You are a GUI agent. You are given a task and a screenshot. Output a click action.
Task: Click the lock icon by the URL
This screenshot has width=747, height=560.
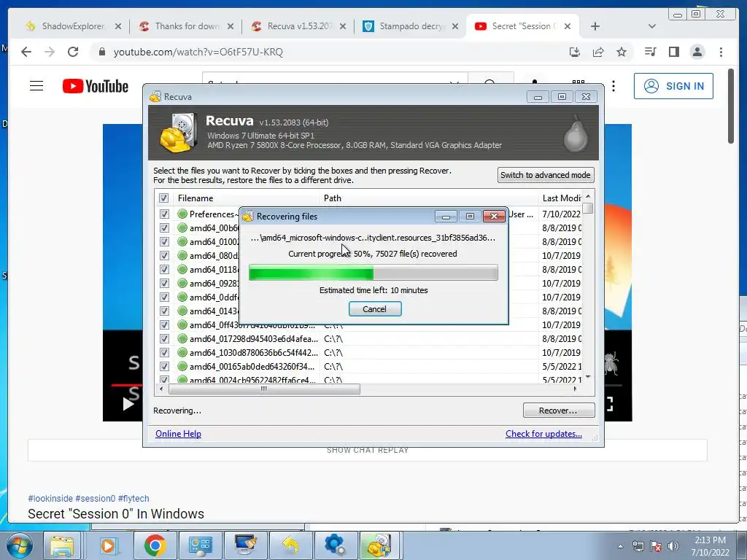[101, 52]
